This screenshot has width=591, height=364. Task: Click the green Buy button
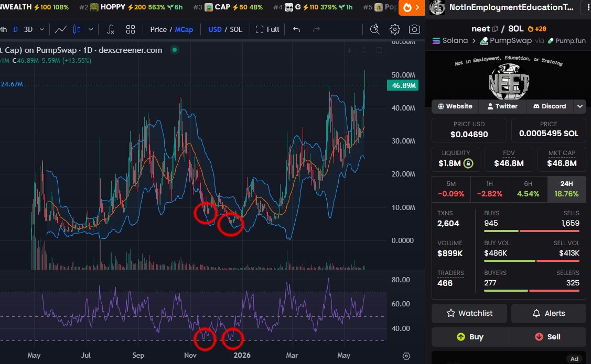pyautogui.click(x=470, y=337)
